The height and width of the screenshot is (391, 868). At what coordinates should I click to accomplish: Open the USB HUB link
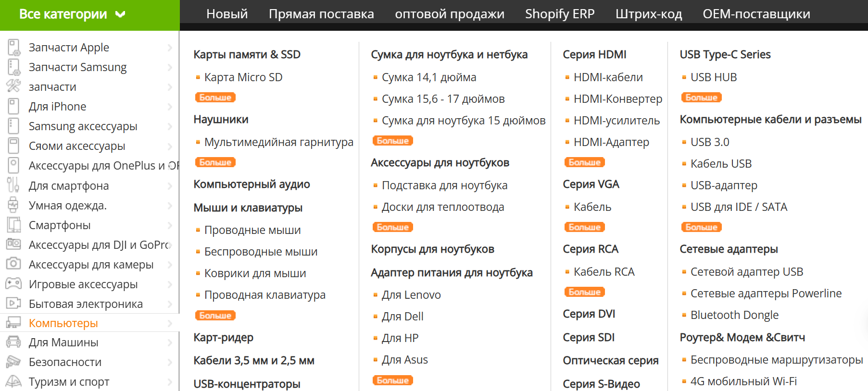[x=714, y=77]
